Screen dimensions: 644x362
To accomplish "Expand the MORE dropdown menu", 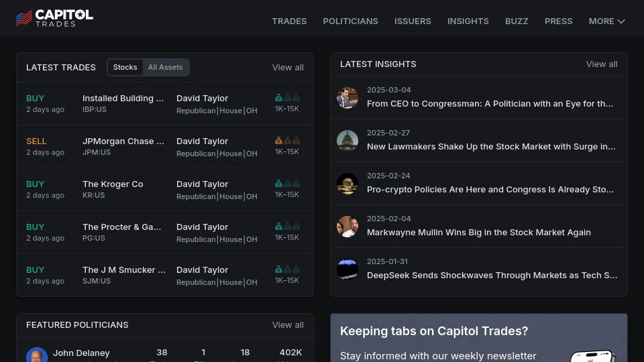I will click(606, 21).
